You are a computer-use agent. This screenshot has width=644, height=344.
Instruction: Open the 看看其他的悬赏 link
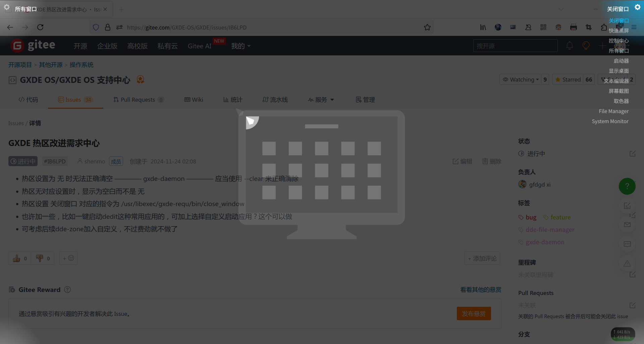pyautogui.click(x=481, y=290)
